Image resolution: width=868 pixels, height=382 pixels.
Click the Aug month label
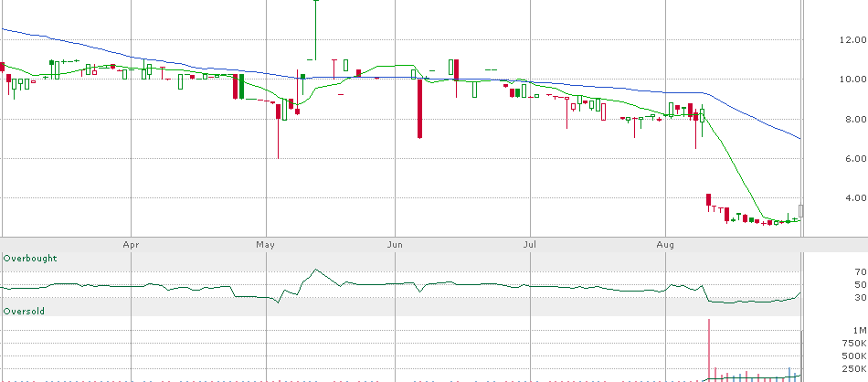pos(665,244)
